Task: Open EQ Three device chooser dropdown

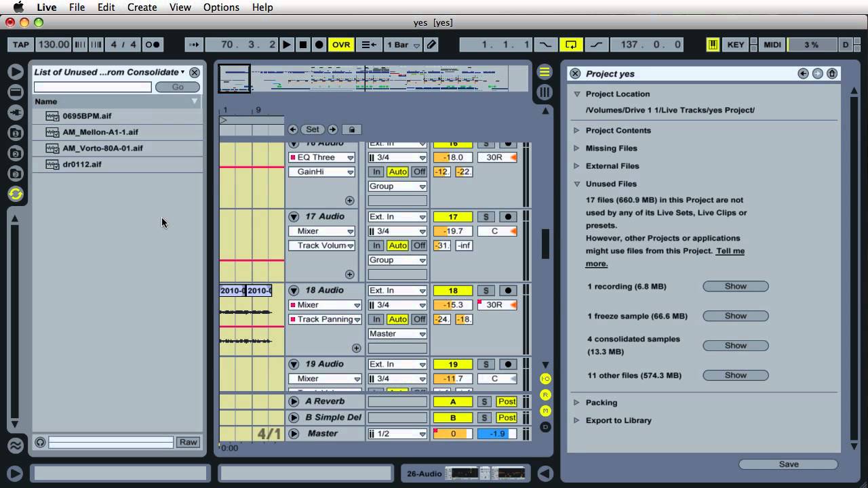Action: click(321, 157)
